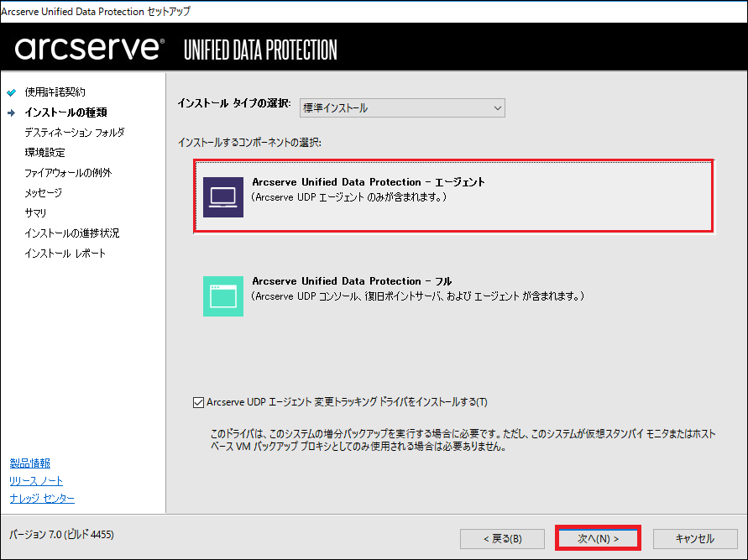The image size is (748, 560).
Task: Open the ナレッジ センター link
Action: pos(42,499)
